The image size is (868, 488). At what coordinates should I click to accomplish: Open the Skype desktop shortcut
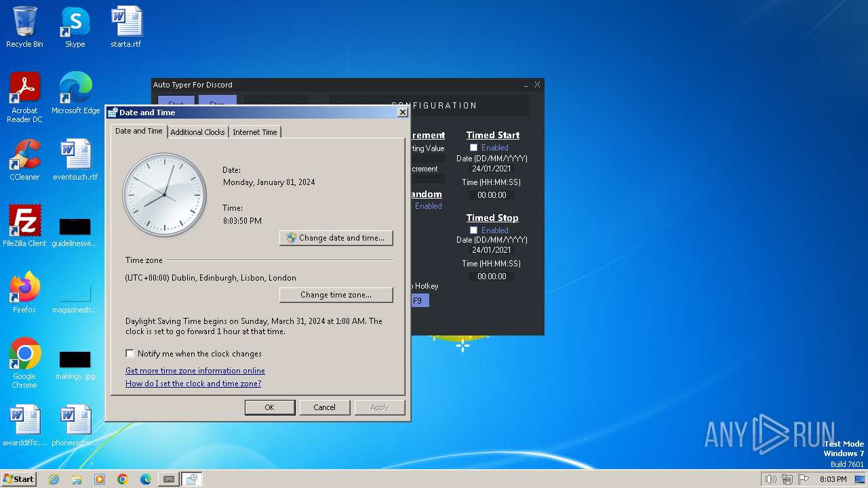(x=75, y=28)
